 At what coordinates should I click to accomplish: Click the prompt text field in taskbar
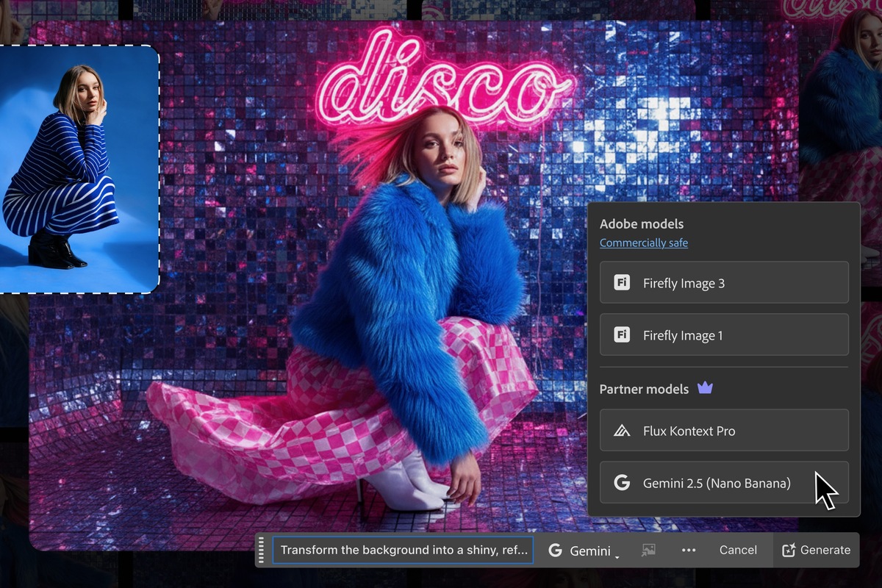[404, 550]
